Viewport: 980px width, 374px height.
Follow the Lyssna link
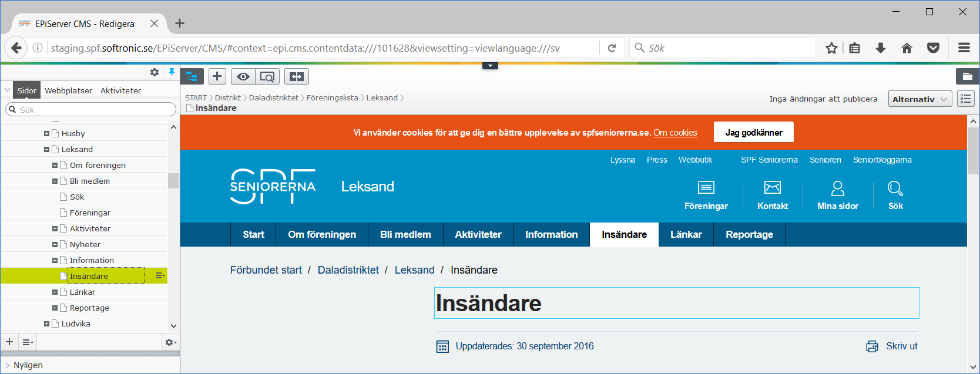pyautogui.click(x=623, y=160)
